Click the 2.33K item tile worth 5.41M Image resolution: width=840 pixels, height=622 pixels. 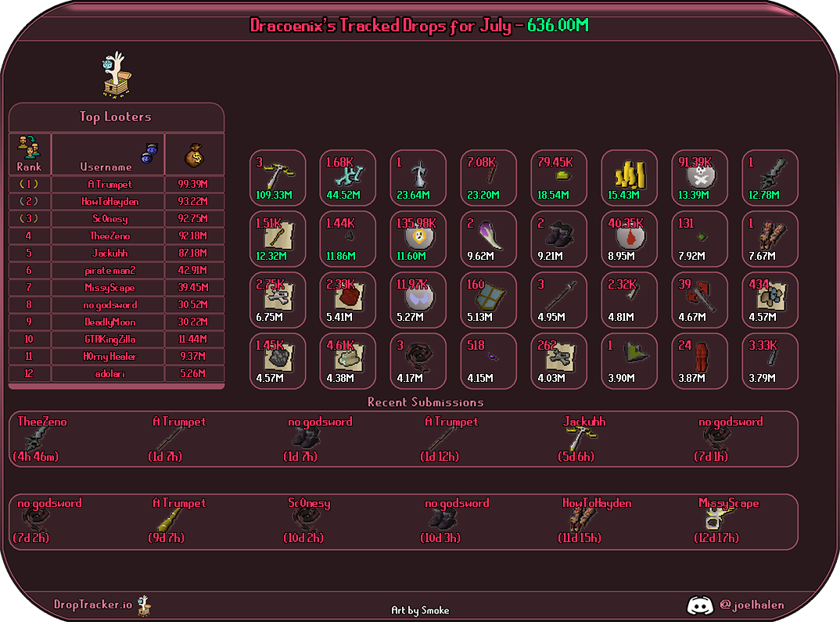coord(348,300)
